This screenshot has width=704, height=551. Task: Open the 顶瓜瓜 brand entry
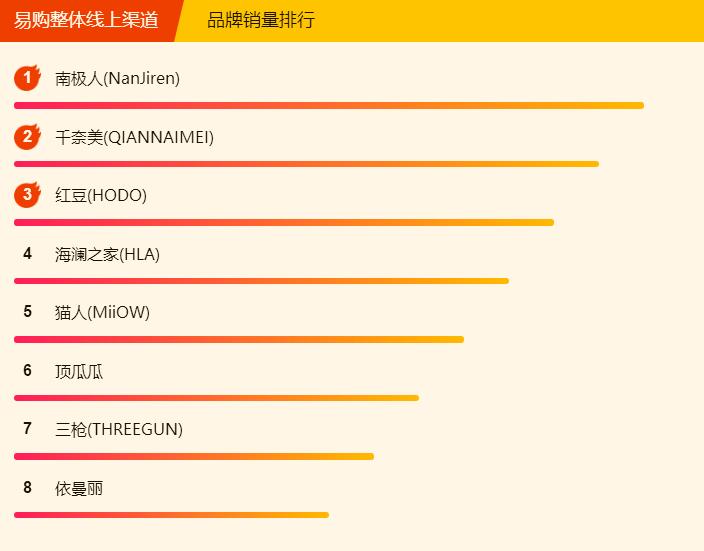click(x=79, y=372)
